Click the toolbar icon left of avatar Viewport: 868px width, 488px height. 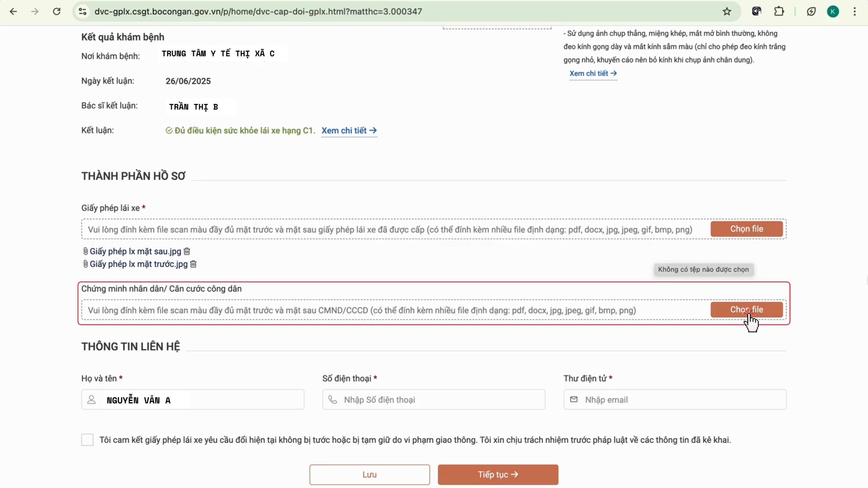(x=811, y=12)
